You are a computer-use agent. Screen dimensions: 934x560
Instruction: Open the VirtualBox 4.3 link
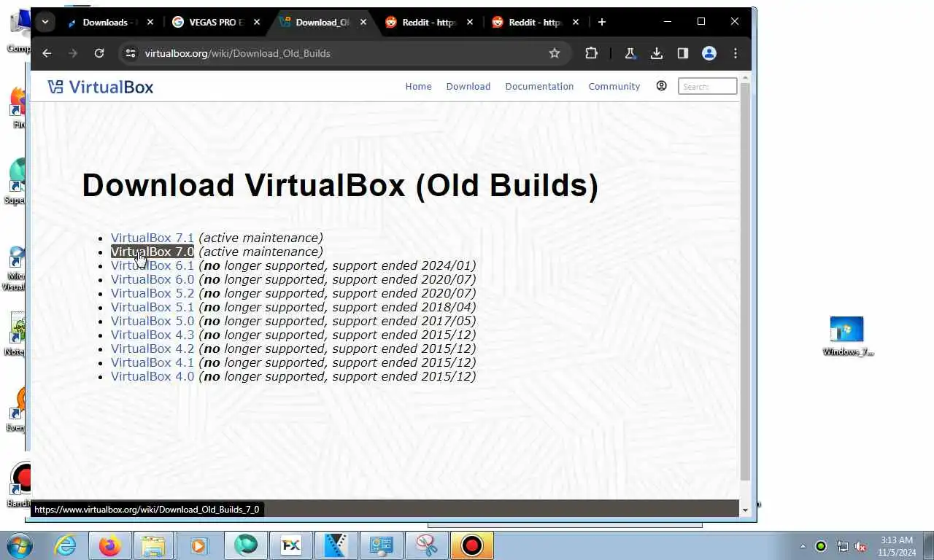pyautogui.click(x=153, y=335)
